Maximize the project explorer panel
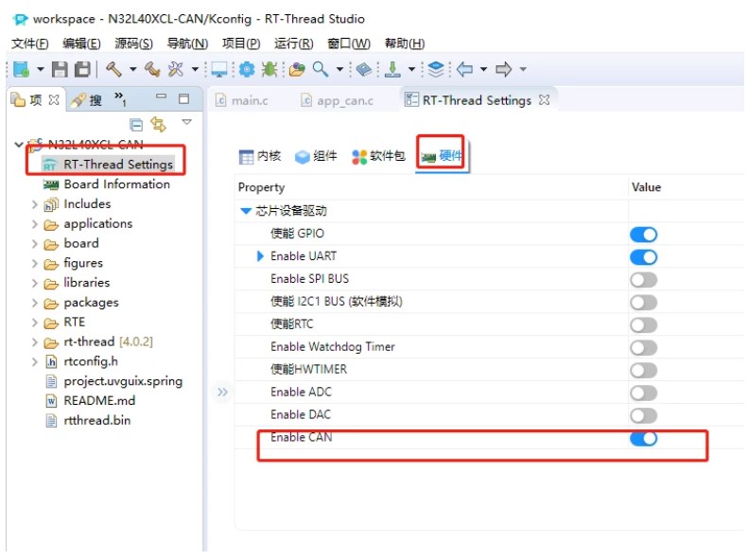The width and height of the screenshot is (747, 560). (183, 98)
